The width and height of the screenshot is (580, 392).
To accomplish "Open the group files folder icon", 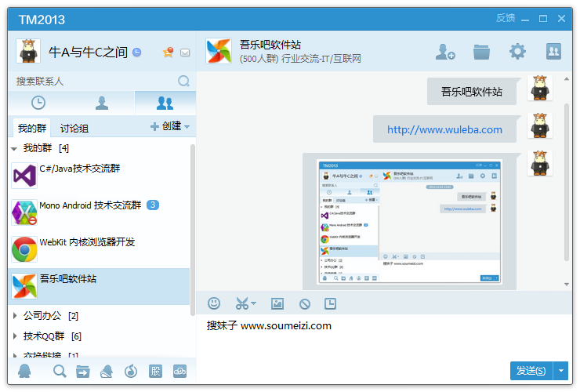I will point(481,52).
